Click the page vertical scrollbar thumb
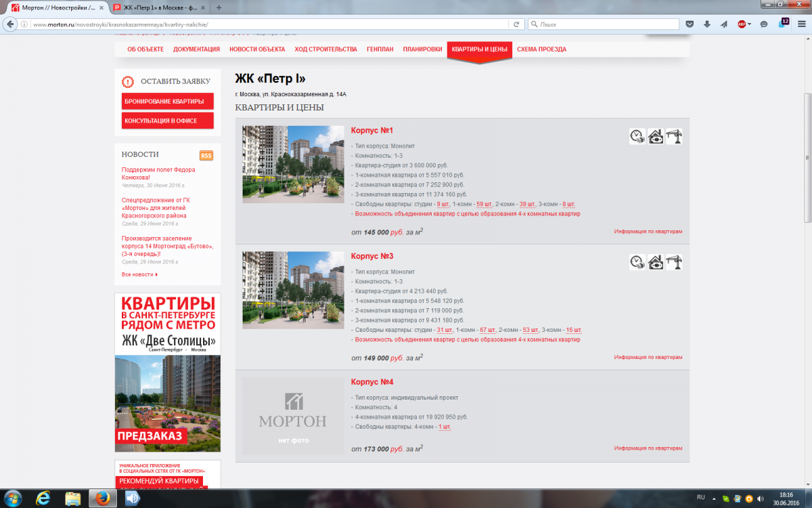812x508 pixels. click(807, 157)
